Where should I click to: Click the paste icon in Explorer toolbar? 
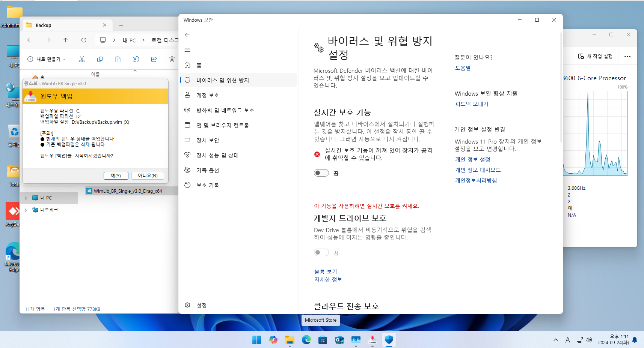coord(118,59)
